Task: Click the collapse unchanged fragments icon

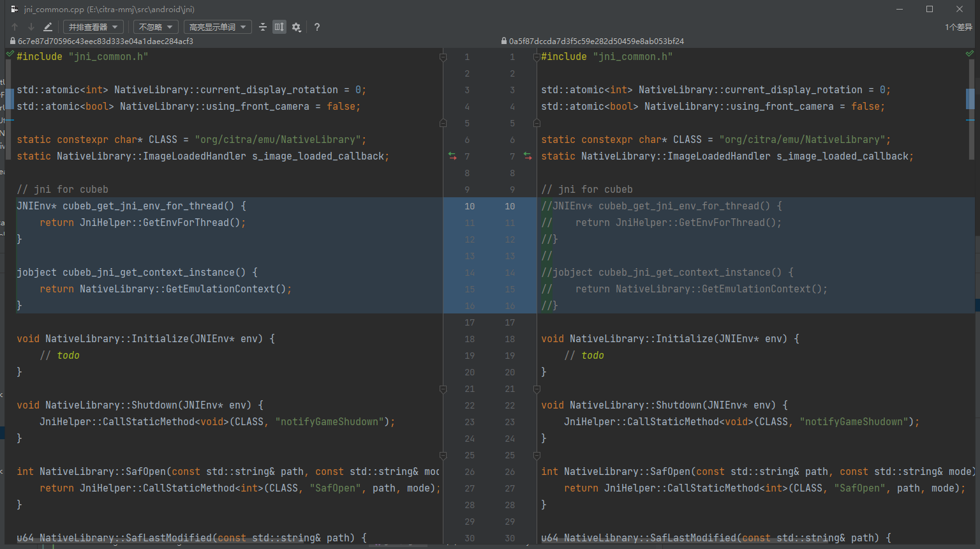Action: point(263,27)
